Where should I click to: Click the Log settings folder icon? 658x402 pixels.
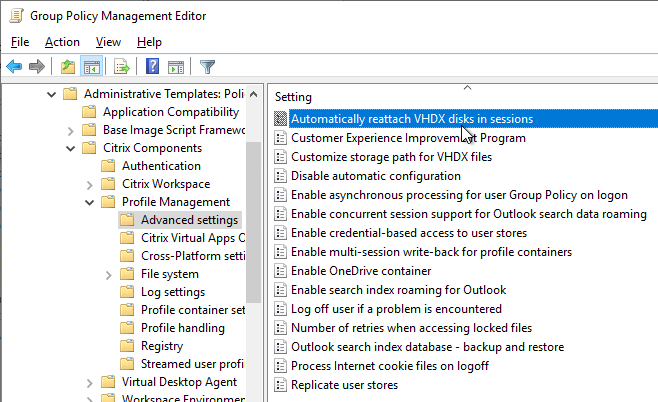pos(127,292)
